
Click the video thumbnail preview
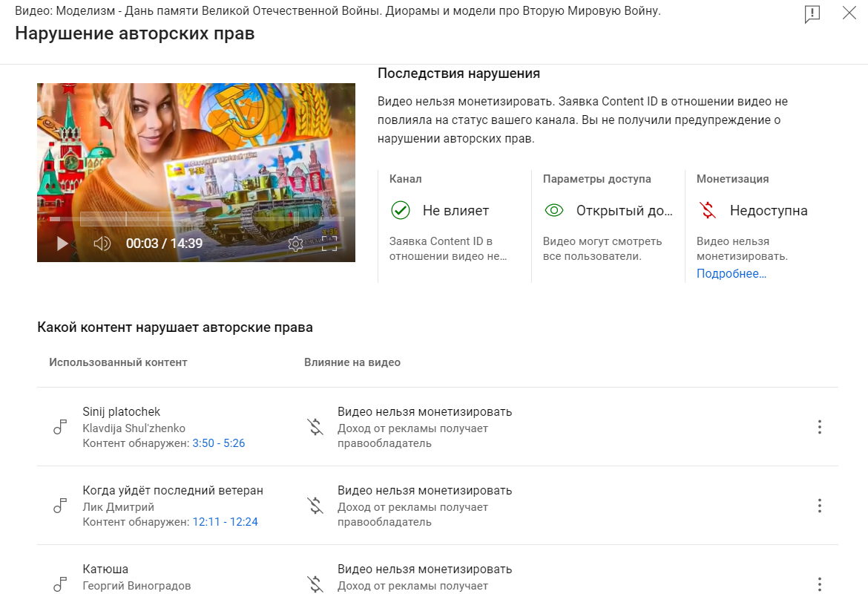click(x=196, y=172)
